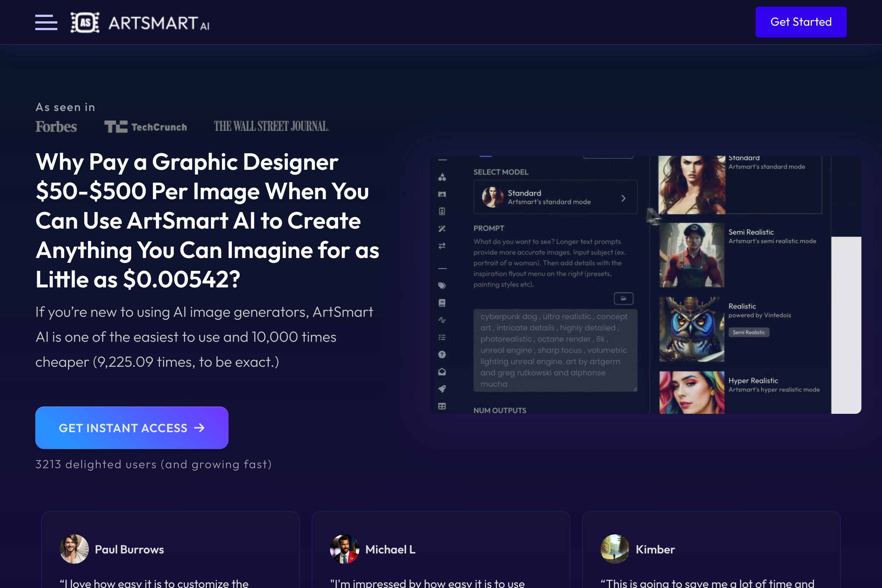Image resolution: width=882 pixels, height=588 pixels.
Task: Click the Get Started button
Action: [801, 22]
